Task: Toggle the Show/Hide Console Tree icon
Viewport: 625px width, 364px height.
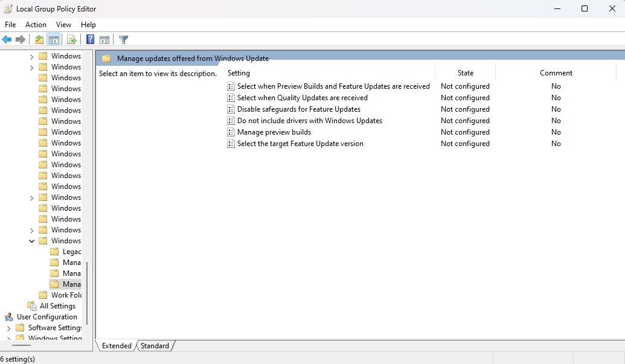Action: pyautogui.click(x=53, y=39)
